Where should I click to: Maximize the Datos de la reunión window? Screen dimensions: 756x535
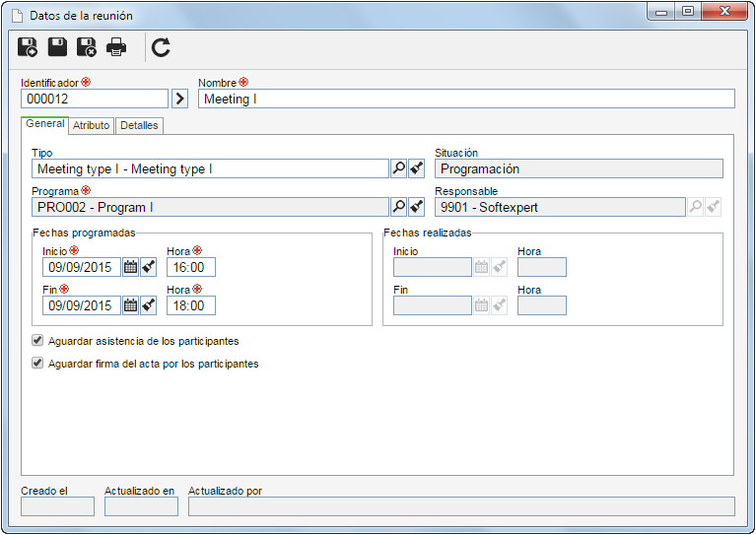pos(688,12)
